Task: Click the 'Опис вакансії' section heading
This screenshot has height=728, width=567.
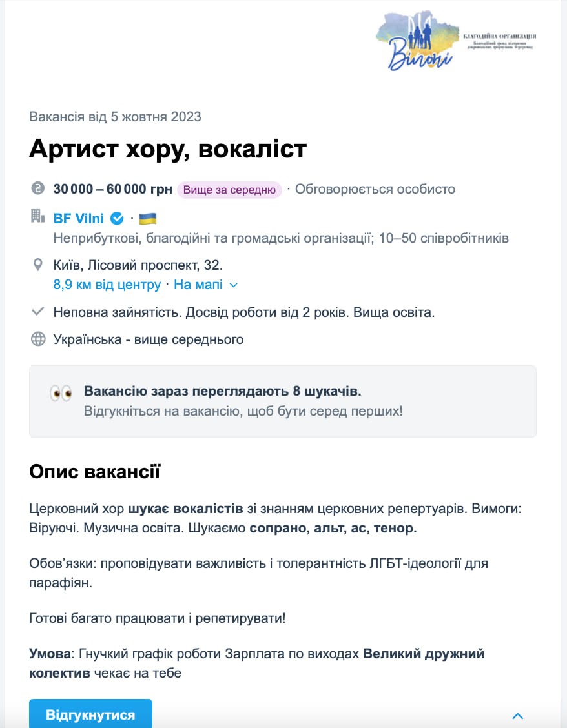Action: pos(94,472)
